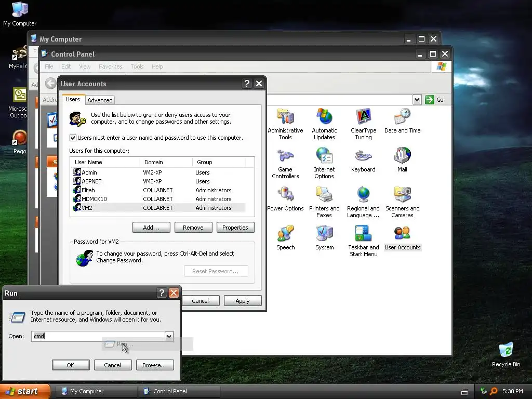Viewport: 532px width, 399px height.
Task: Open View menu in Control Panel
Action: point(85,66)
